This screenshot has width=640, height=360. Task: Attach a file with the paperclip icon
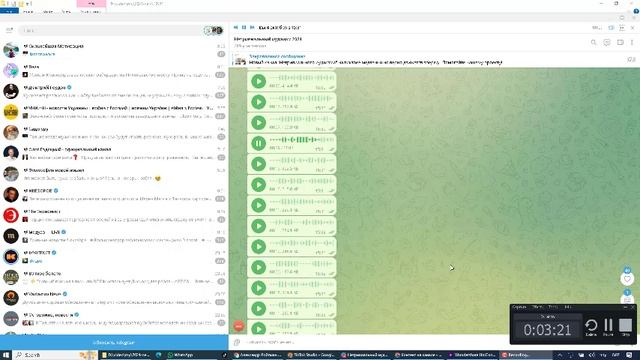[237, 342]
